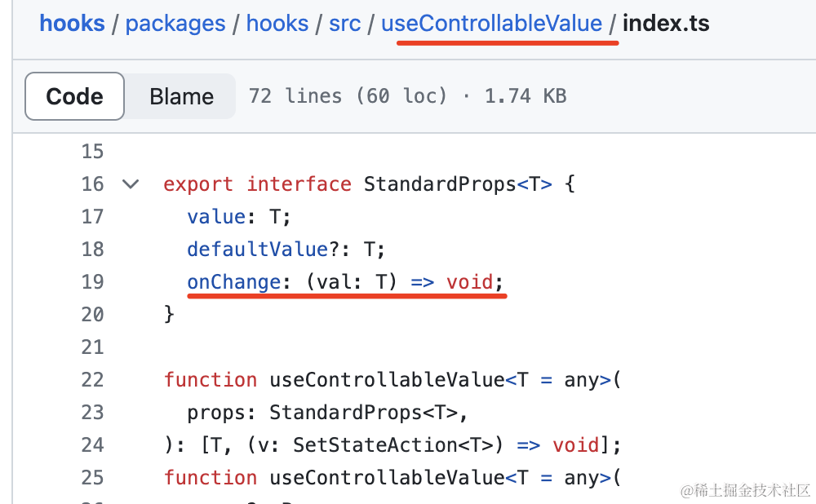
Task: Click the StandardProps interface name on line 16
Action: 440,184
